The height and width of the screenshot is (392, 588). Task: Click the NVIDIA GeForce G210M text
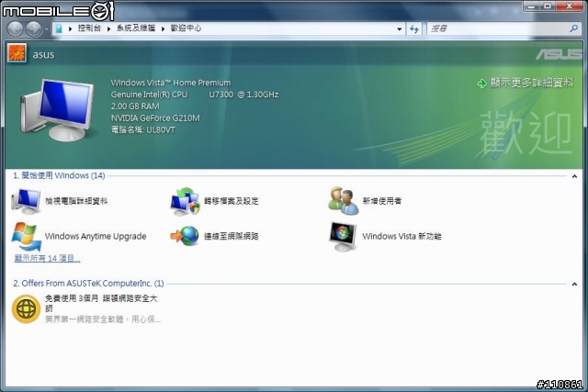(x=155, y=118)
